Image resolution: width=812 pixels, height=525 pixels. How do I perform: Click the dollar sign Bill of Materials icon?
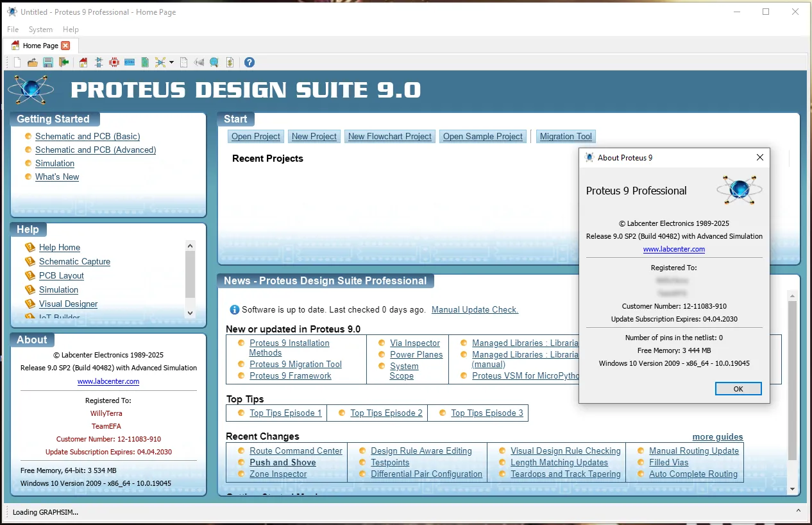point(230,62)
